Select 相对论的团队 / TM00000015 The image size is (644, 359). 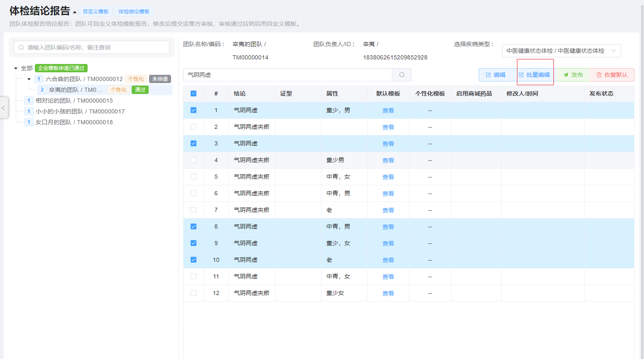coord(74,101)
